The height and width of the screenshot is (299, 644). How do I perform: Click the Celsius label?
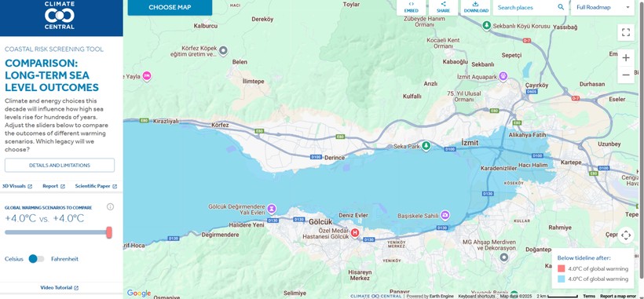pos(14,259)
